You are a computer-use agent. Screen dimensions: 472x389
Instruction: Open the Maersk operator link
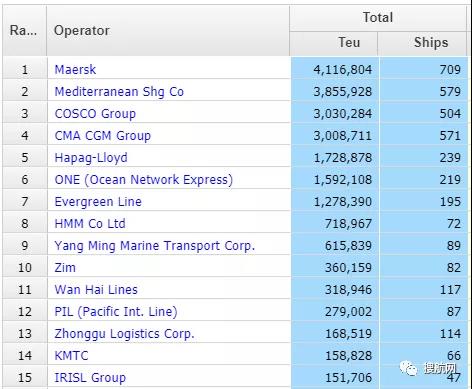(x=75, y=70)
